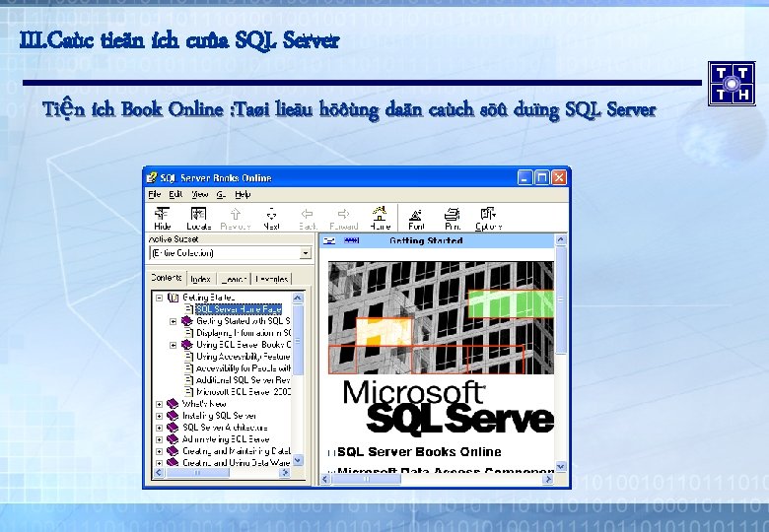Image resolution: width=769 pixels, height=532 pixels.
Task: Select Microsoft SQL Server 2000 tree item
Action: click(244, 391)
